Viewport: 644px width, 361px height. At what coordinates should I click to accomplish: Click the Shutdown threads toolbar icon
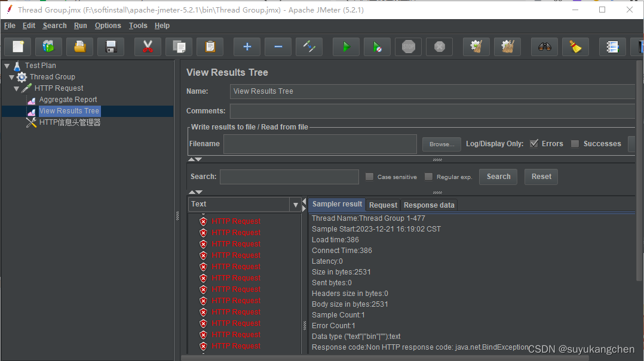(x=440, y=47)
